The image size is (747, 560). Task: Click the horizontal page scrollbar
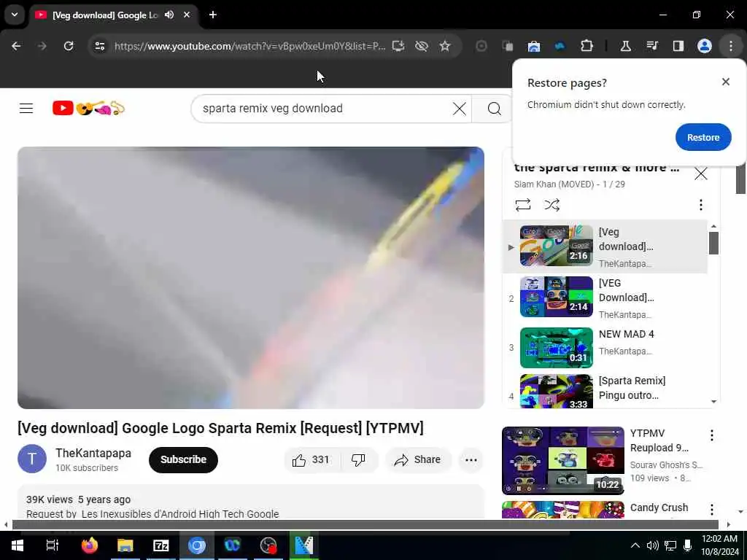(365, 525)
